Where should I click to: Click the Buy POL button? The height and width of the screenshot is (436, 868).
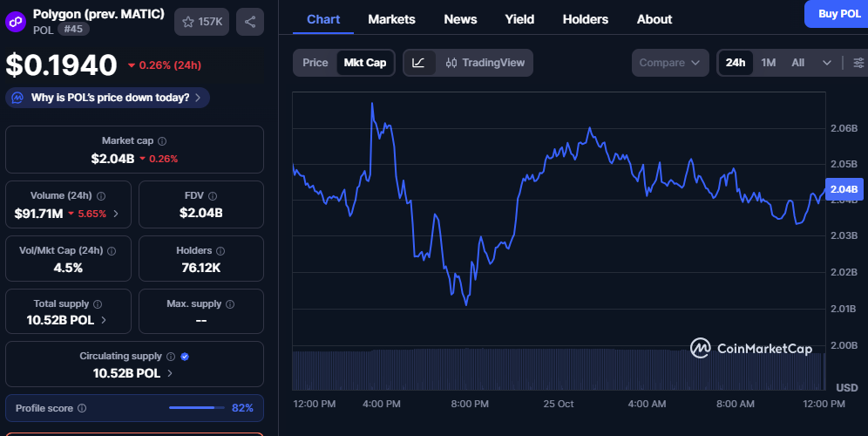click(x=838, y=13)
